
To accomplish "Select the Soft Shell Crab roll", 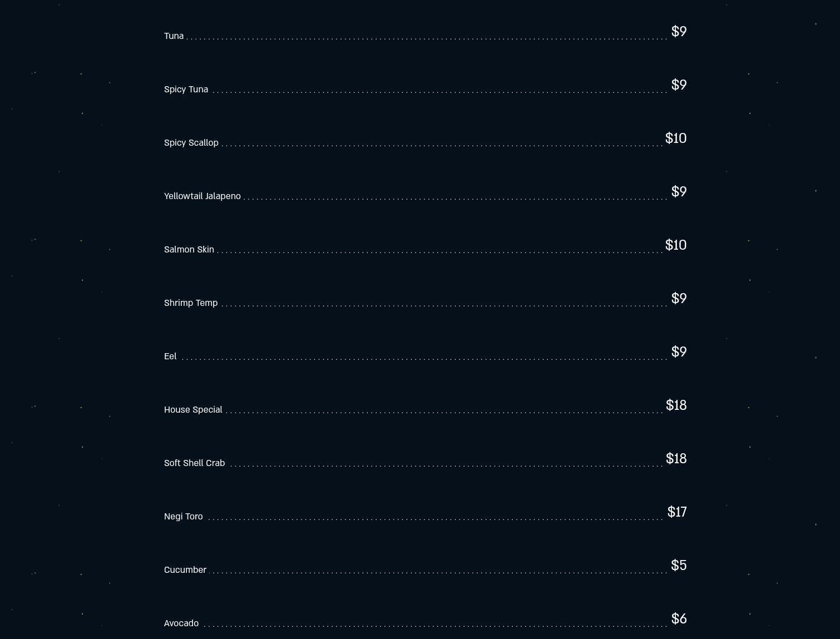I will coord(194,463).
